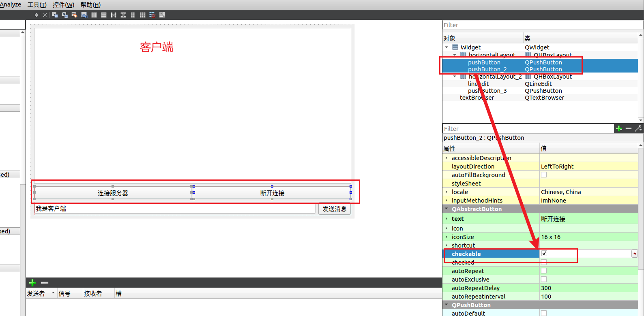Open the 控件(W) menu
Viewport: 644px width, 316px height.
click(x=63, y=4)
